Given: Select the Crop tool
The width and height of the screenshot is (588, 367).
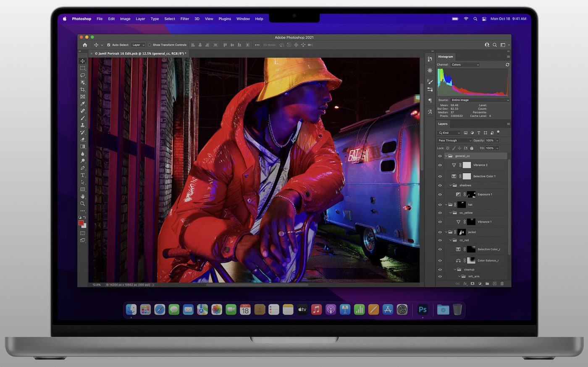Looking at the screenshot, I should (83, 89).
